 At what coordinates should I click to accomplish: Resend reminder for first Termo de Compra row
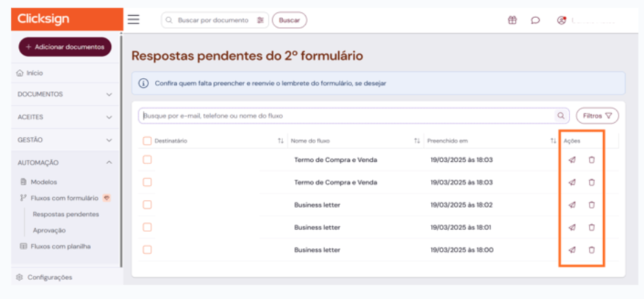click(x=572, y=160)
